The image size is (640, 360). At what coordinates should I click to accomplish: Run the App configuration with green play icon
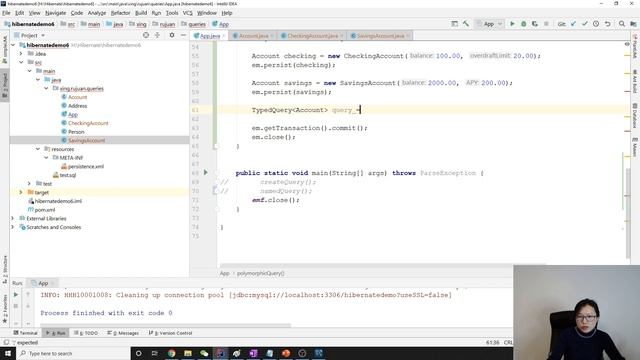[x=512, y=24]
